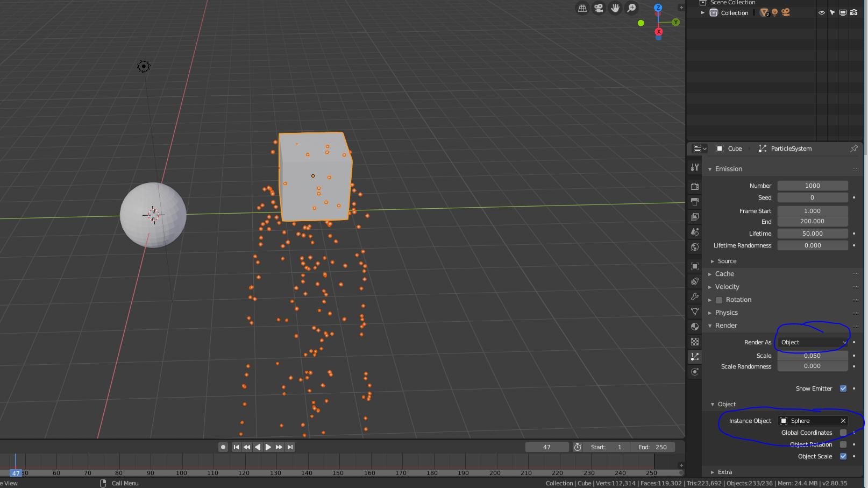Click the End frame field showing 250
This screenshot has height=488, width=868.
(x=652, y=447)
